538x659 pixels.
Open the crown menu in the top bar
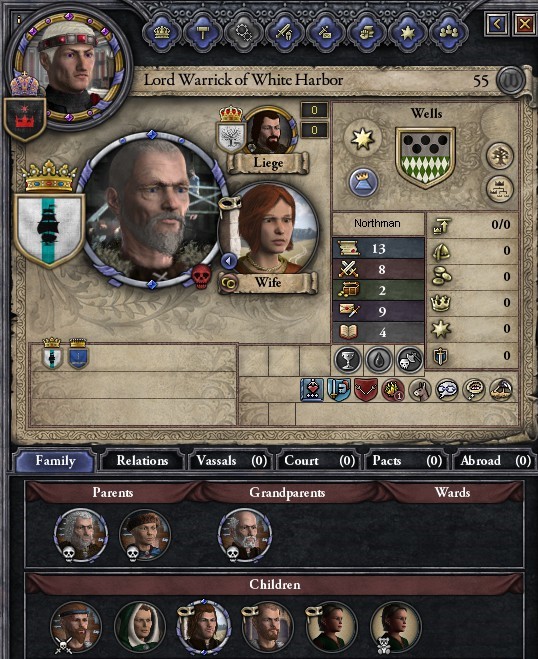pos(162,32)
